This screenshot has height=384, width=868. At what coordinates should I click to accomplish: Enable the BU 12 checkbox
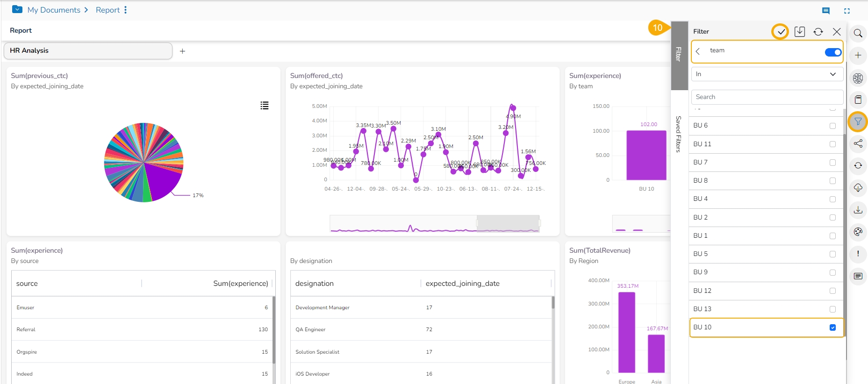click(x=832, y=291)
